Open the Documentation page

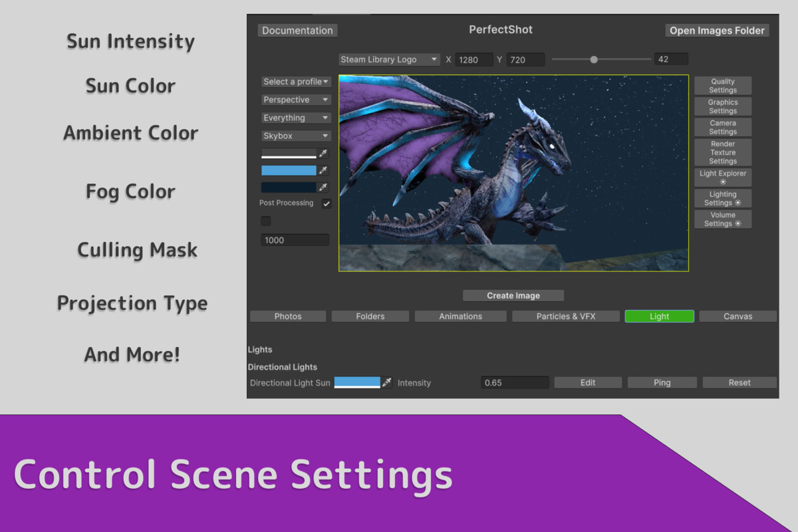(297, 30)
